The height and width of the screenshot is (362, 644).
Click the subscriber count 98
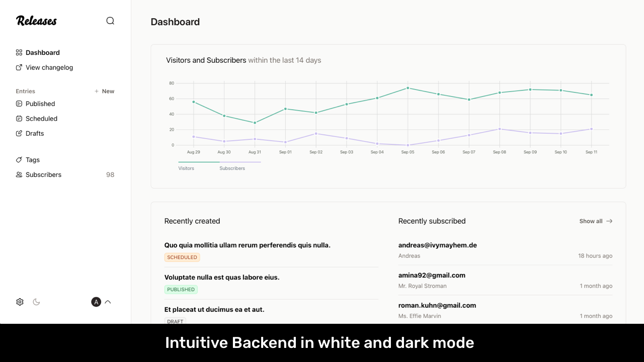110,174
